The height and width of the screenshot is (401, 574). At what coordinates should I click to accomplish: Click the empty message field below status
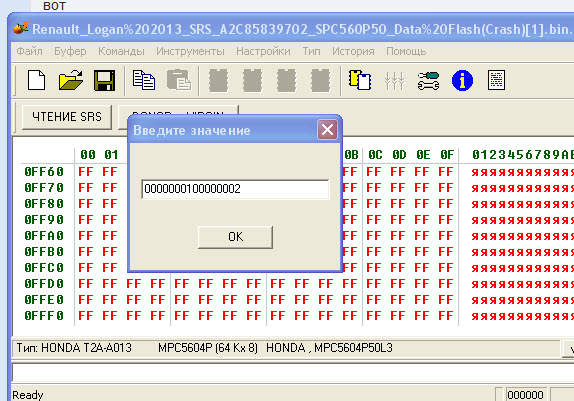[x=293, y=373]
